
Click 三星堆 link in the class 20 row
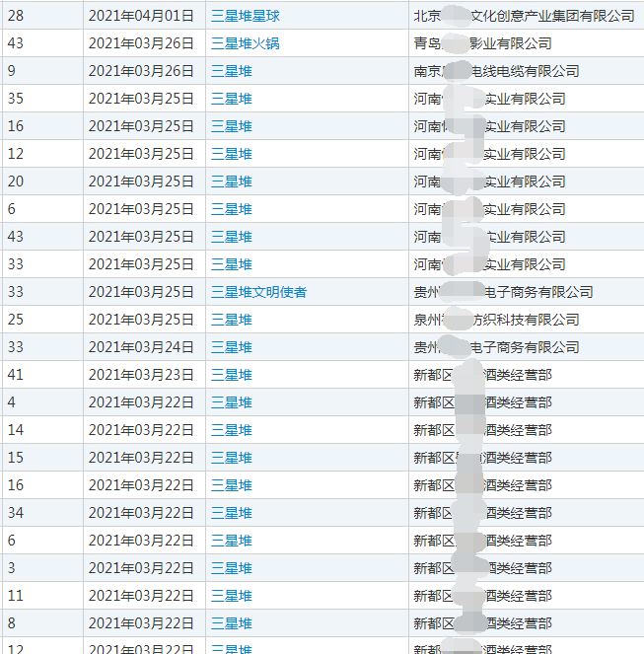click(x=232, y=182)
